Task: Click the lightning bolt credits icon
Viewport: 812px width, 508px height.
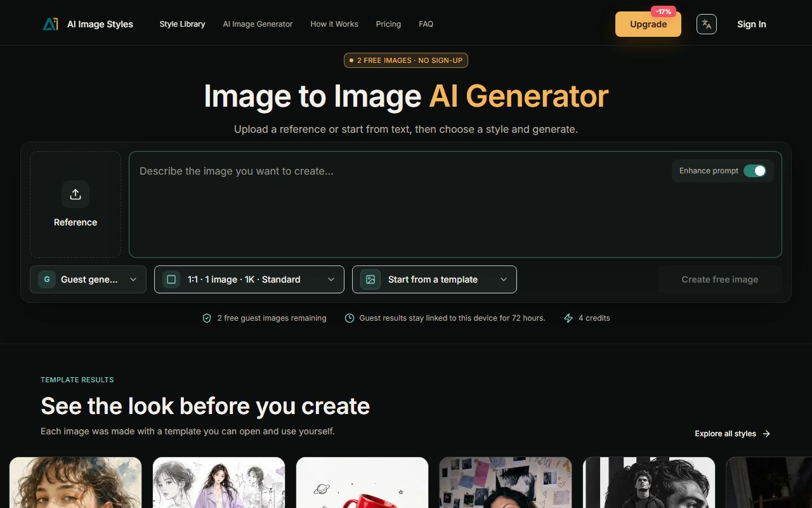Action: click(x=568, y=318)
